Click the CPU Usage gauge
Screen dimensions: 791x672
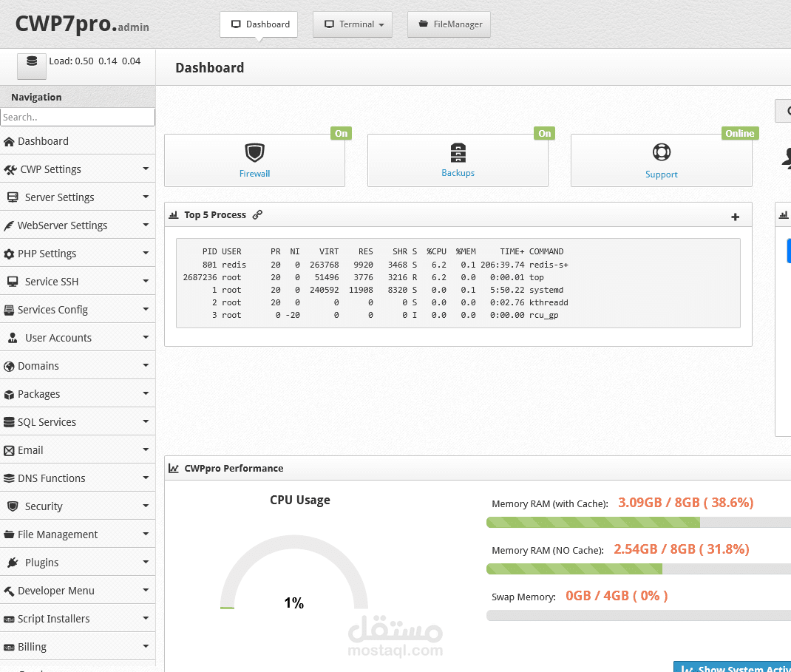pyautogui.click(x=294, y=572)
